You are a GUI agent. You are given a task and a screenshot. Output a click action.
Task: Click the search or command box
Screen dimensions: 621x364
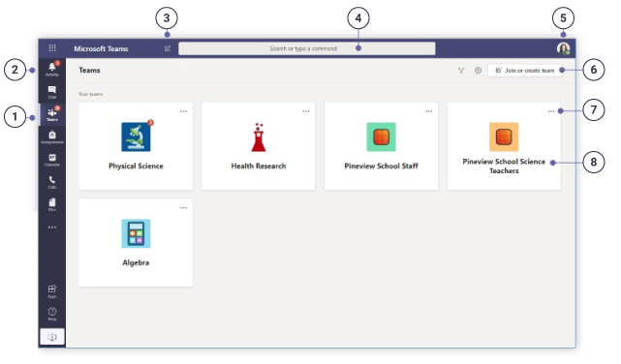[306, 48]
